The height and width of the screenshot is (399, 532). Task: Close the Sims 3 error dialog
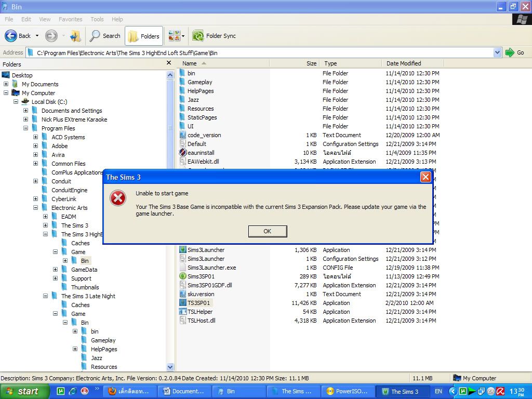pos(425,177)
